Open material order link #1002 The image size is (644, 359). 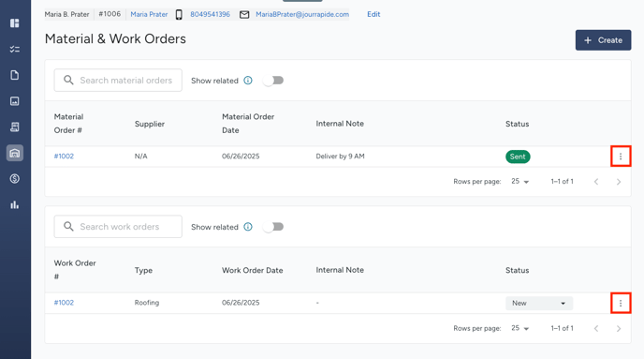pos(64,157)
